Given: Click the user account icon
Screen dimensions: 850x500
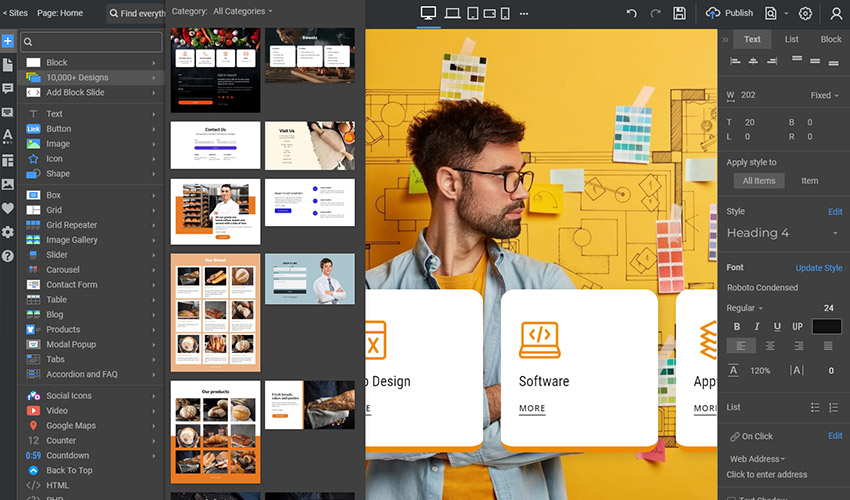Looking at the screenshot, I should (x=836, y=14).
